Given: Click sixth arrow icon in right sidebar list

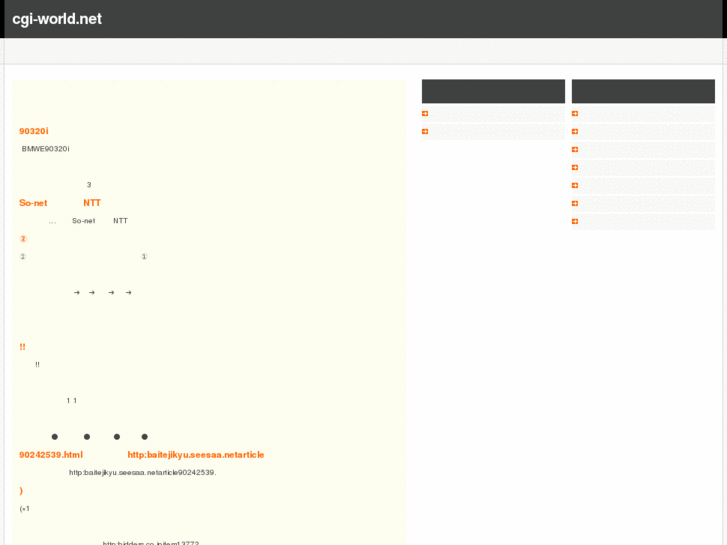Looking at the screenshot, I should click(x=575, y=204).
